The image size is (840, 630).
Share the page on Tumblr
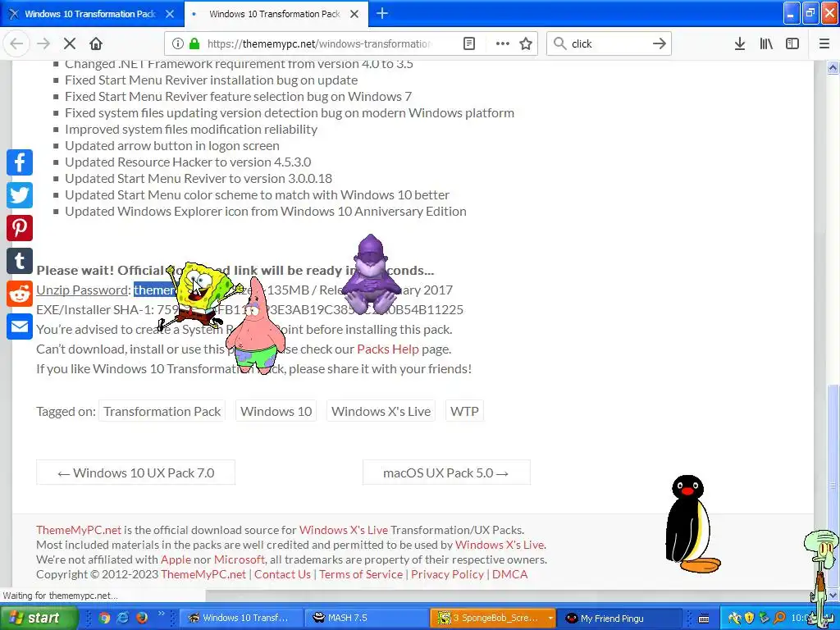tap(20, 261)
